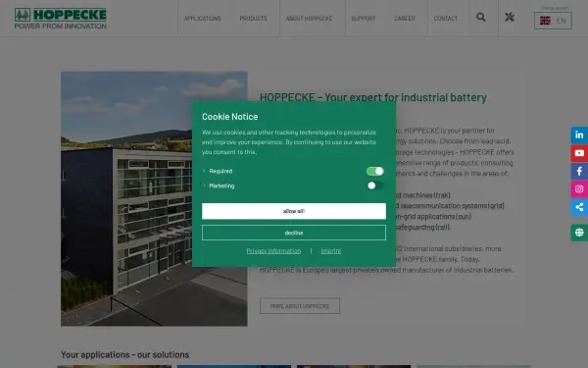The height and width of the screenshot is (368, 588).
Task: Open the About Hoppecke menu
Action: coord(309,18)
